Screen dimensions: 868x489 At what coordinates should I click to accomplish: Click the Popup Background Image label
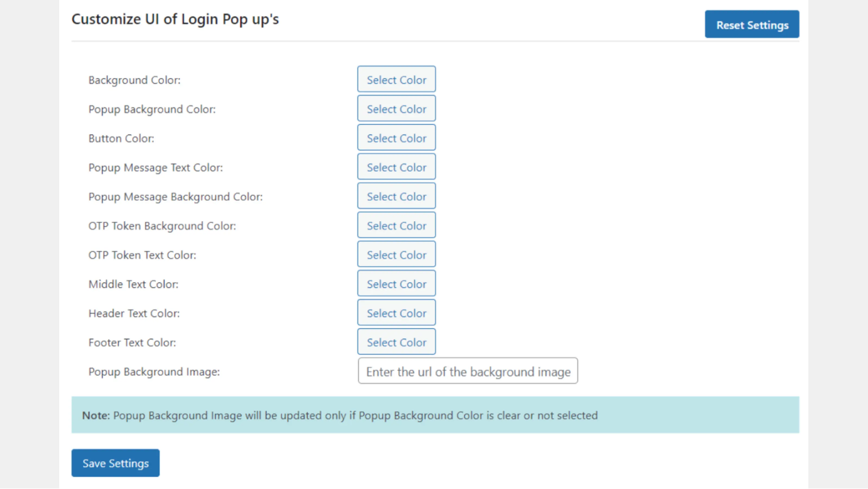pos(154,371)
